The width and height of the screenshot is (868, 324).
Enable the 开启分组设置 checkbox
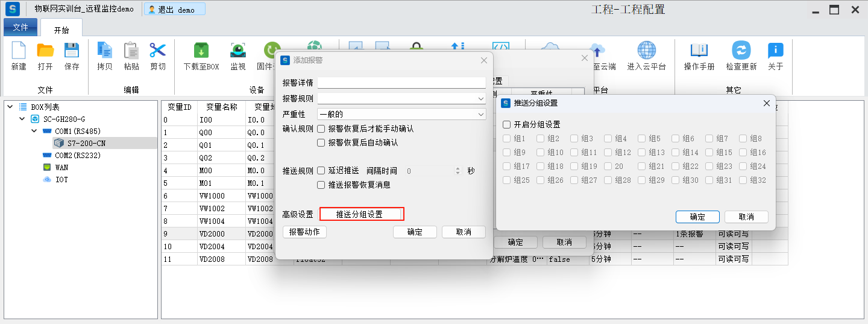(x=507, y=125)
